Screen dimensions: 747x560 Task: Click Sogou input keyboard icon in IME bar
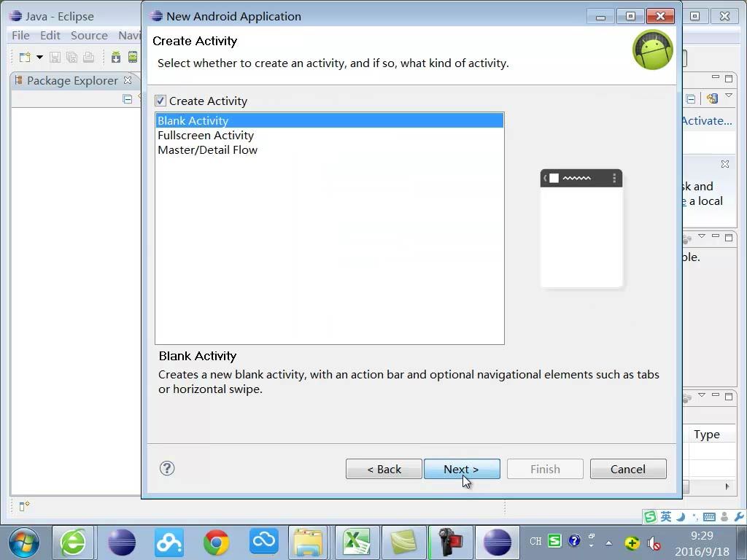[x=709, y=517]
